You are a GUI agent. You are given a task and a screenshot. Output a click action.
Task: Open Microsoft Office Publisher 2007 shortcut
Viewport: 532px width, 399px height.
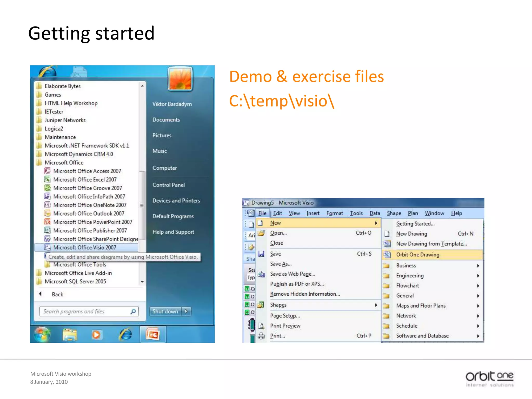tap(90, 230)
